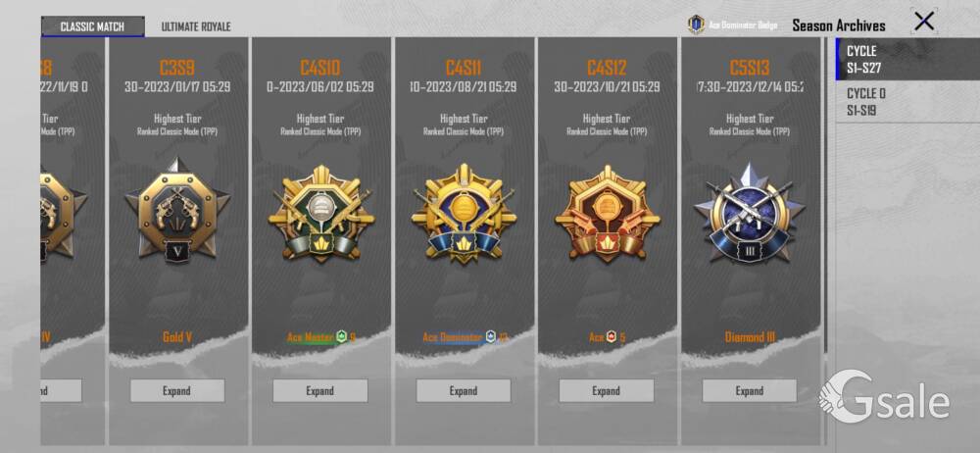Click the Ace Dominator Badge icon at top

pos(696,25)
